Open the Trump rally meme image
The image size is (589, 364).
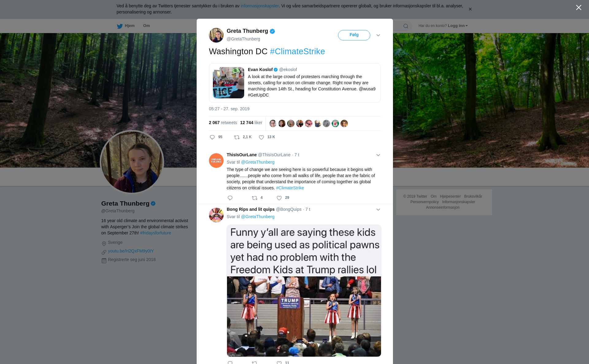[304, 290]
